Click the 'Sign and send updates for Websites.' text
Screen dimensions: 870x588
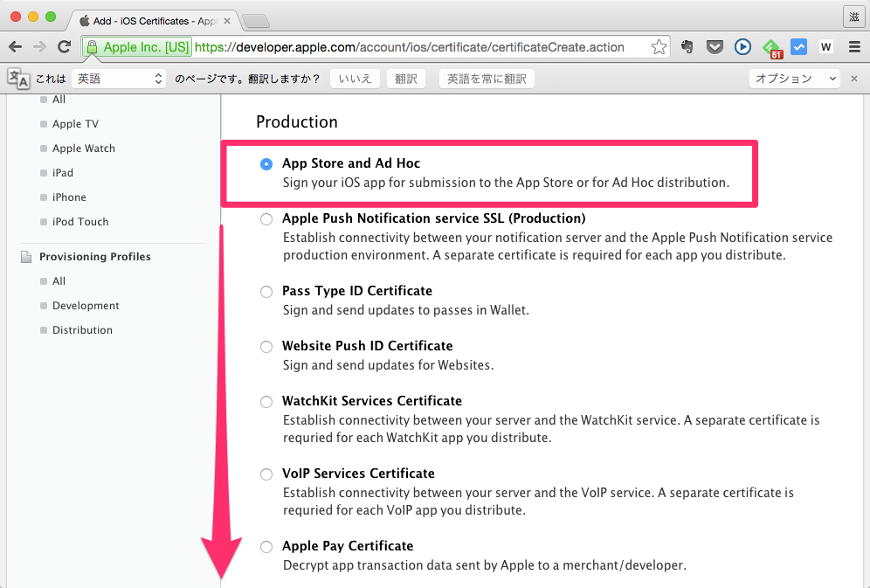click(389, 365)
